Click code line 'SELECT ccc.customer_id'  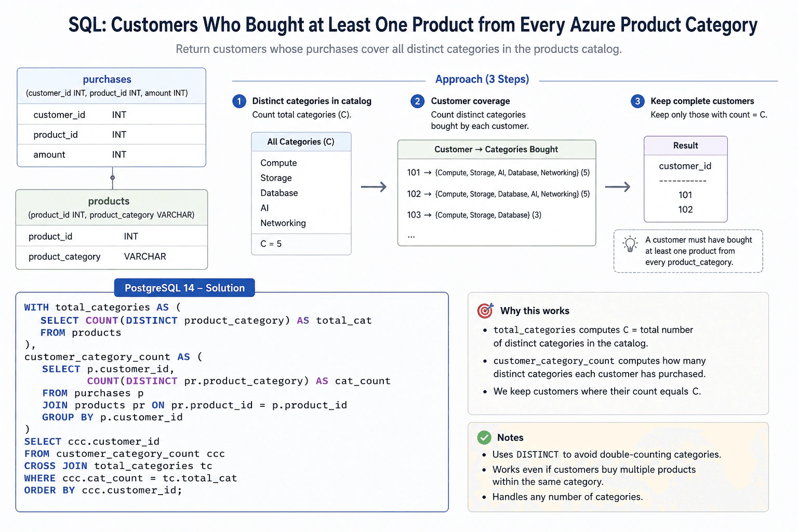91,442
